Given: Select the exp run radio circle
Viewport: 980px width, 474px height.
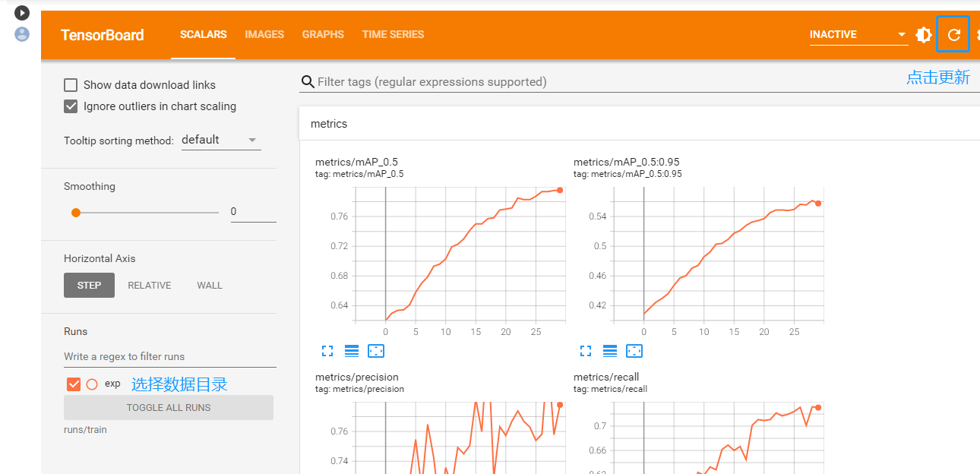Looking at the screenshot, I should (x=92, y=384).
